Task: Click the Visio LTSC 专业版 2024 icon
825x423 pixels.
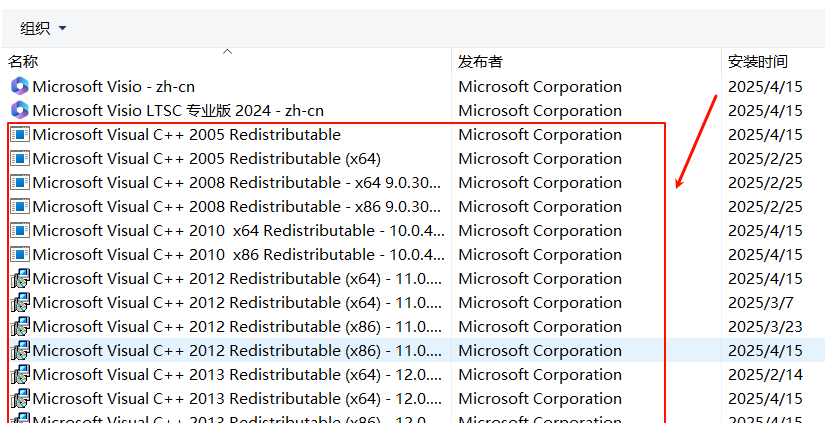Action: tap(20, 110)
